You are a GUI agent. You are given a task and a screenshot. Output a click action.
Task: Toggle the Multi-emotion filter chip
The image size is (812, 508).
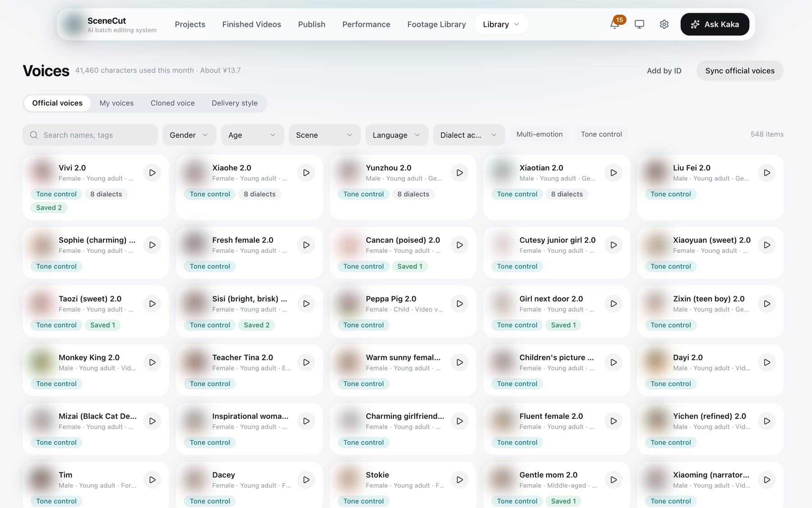(x=540, y=134)
